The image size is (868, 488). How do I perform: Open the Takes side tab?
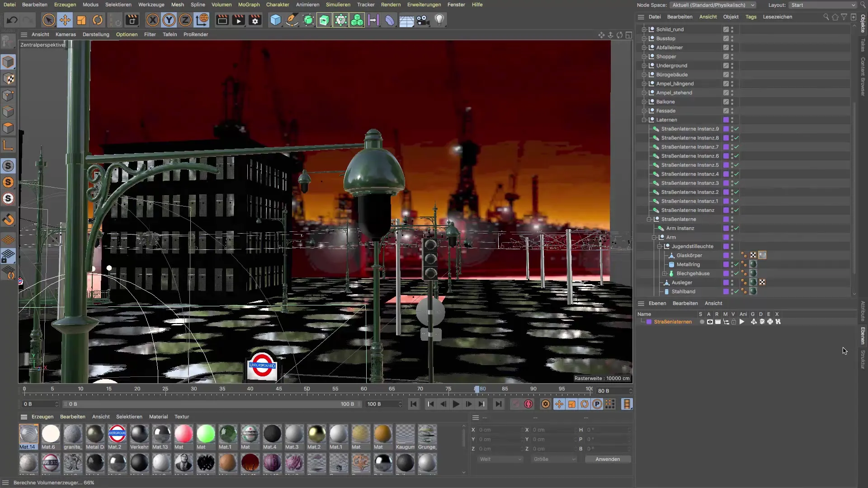point(863,45)
